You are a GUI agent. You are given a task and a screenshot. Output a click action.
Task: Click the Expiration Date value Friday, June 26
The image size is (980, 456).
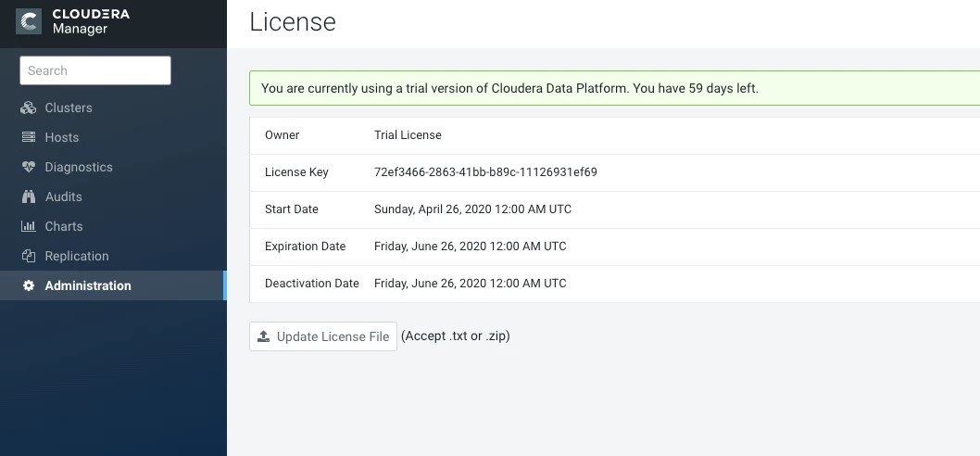(x=470, y=247)
